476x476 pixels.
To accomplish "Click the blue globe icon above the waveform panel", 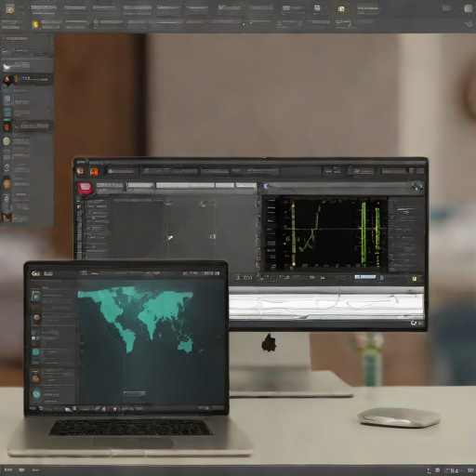I will pyautogui.click(x=267, y=186).
